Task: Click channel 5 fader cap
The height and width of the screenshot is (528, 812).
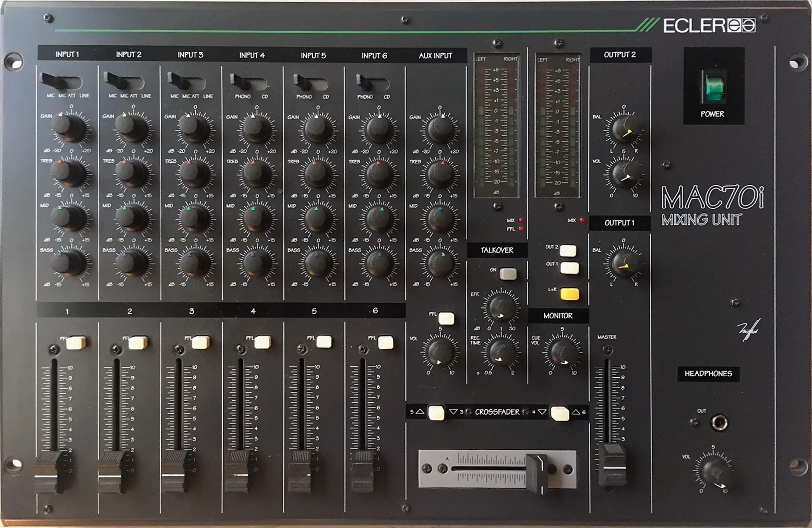Action: click(x=301, y=471)
